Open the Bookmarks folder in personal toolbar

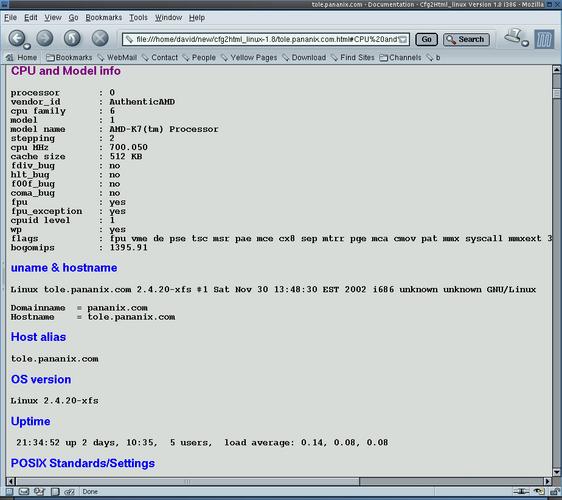(x=69, y=57)
